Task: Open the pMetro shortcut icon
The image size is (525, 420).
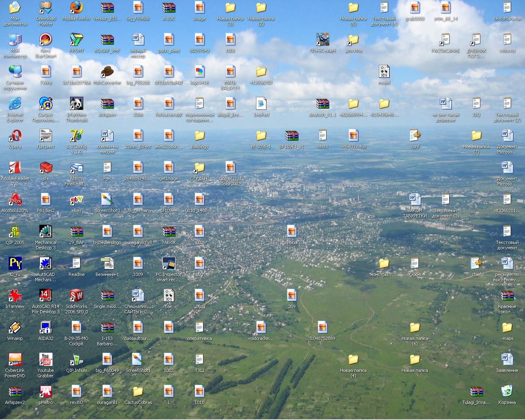Action: click(x=46, y=392)
